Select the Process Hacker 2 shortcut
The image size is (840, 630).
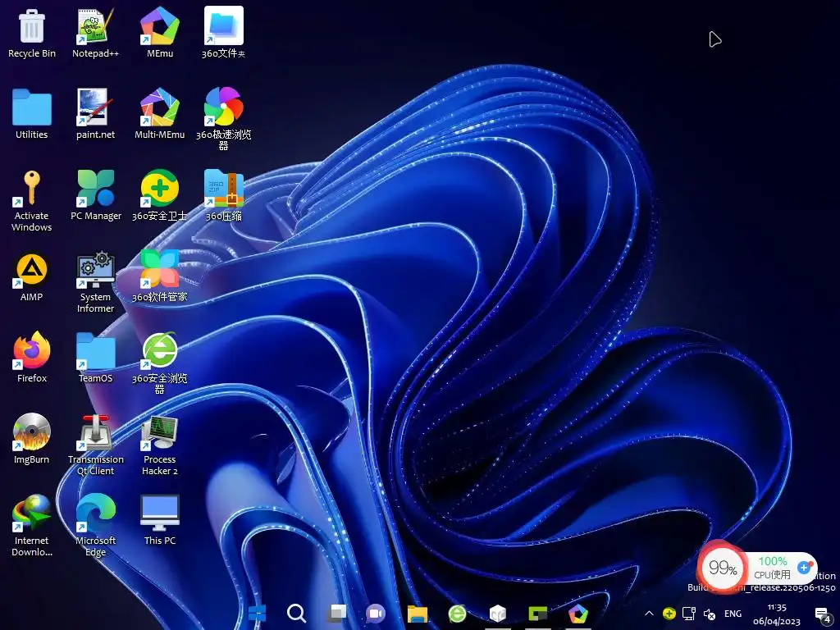(160, 445)
